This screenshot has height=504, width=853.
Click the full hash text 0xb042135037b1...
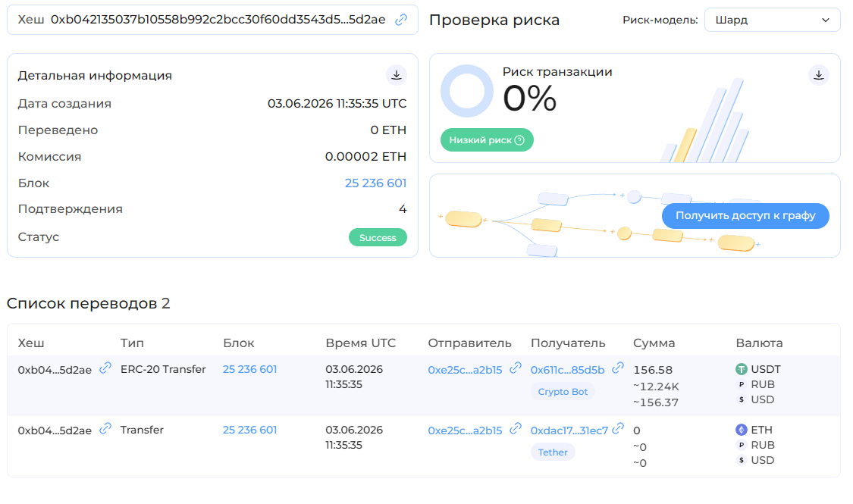(218, 20)
